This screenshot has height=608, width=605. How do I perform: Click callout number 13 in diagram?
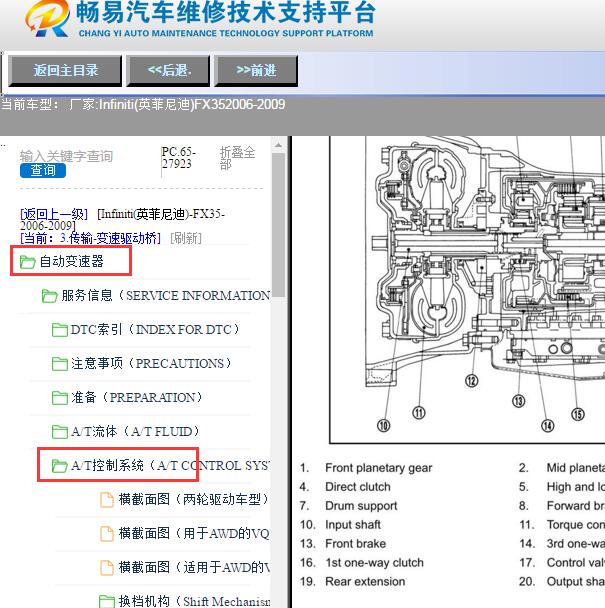[519, 401]
